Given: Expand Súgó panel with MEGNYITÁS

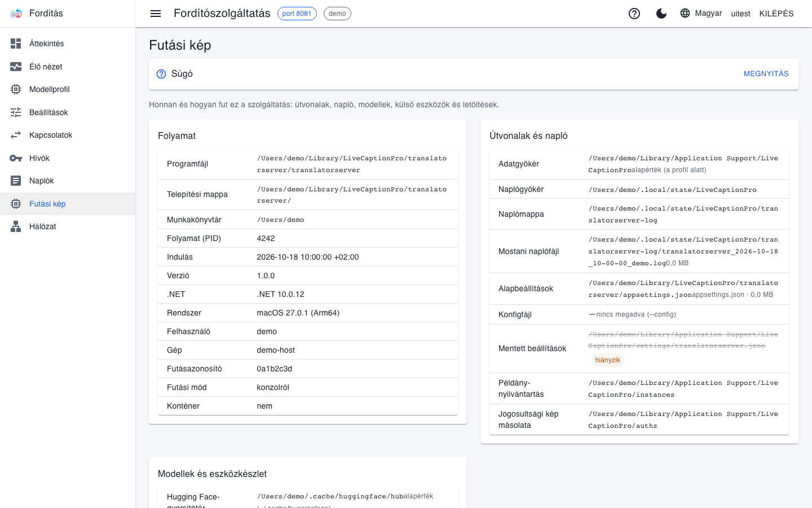Looking at the screenshot, I should click(x=766, y=74).
